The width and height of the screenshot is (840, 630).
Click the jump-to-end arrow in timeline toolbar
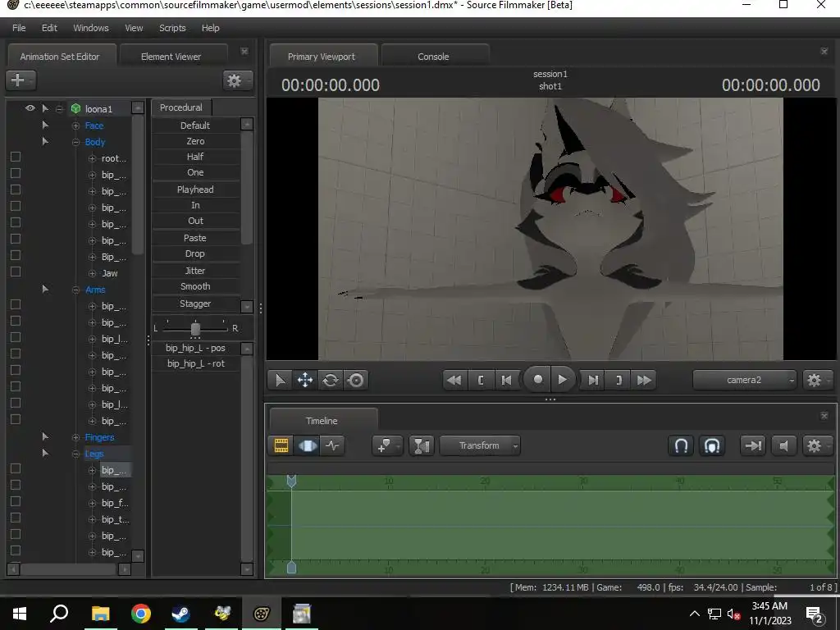point(753,445)
